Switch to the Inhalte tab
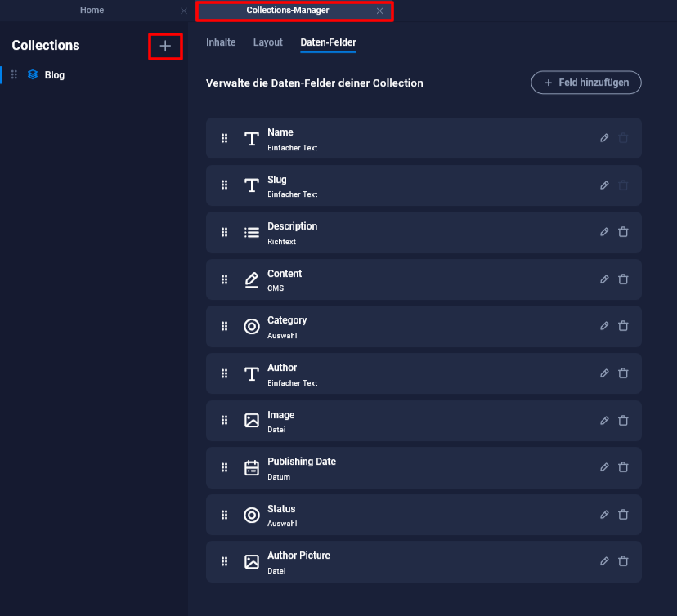677x616 pixels. coord(221,42)
